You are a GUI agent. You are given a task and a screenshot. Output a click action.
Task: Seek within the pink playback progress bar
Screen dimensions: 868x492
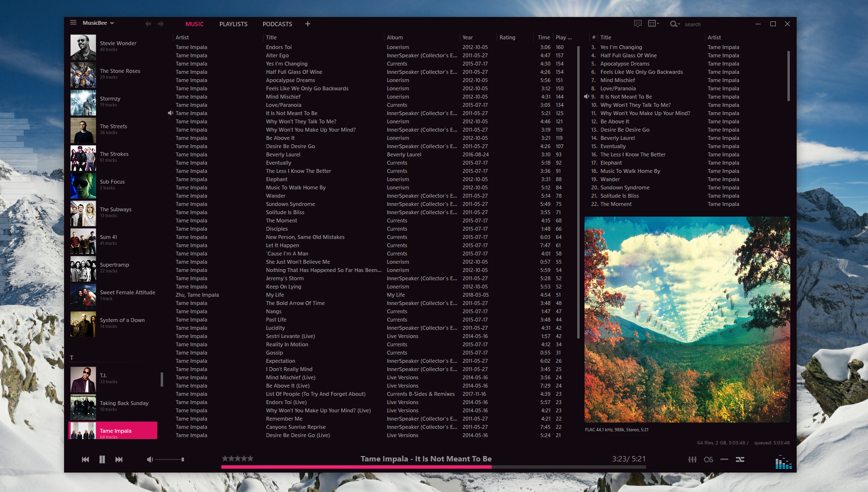(434, 467)
